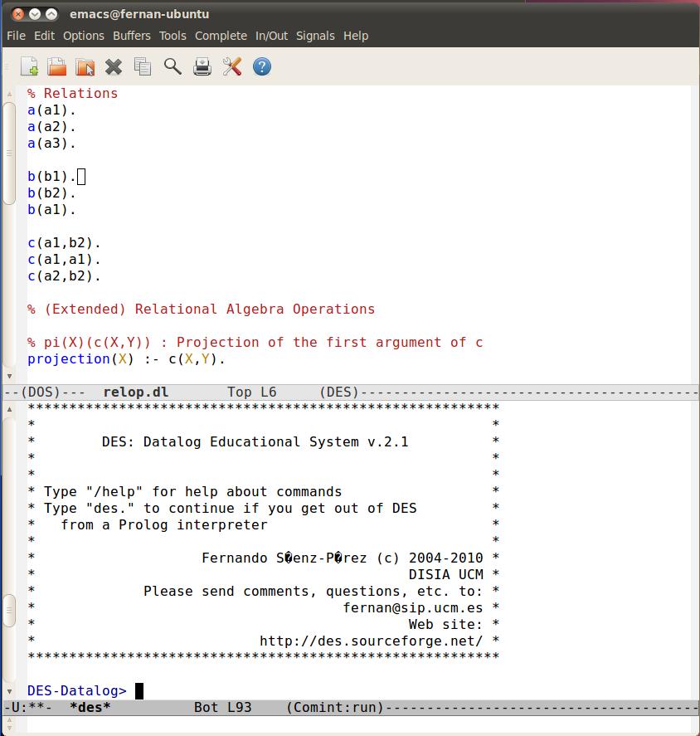The image size is (700, 736).
Task: Click the "Web site:" label
Action: point(445,625)
